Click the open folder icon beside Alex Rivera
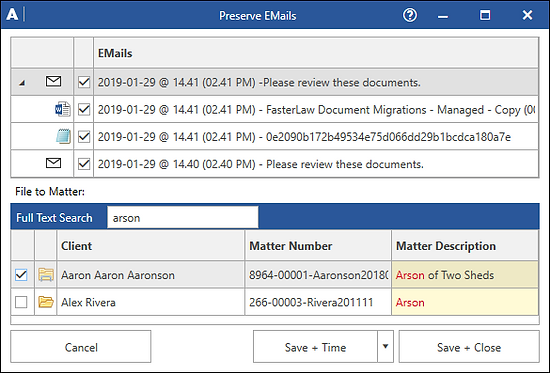Image resolution: width=550 pixels, height=373 pixels. pyautogui.click(x=46, y=302)
